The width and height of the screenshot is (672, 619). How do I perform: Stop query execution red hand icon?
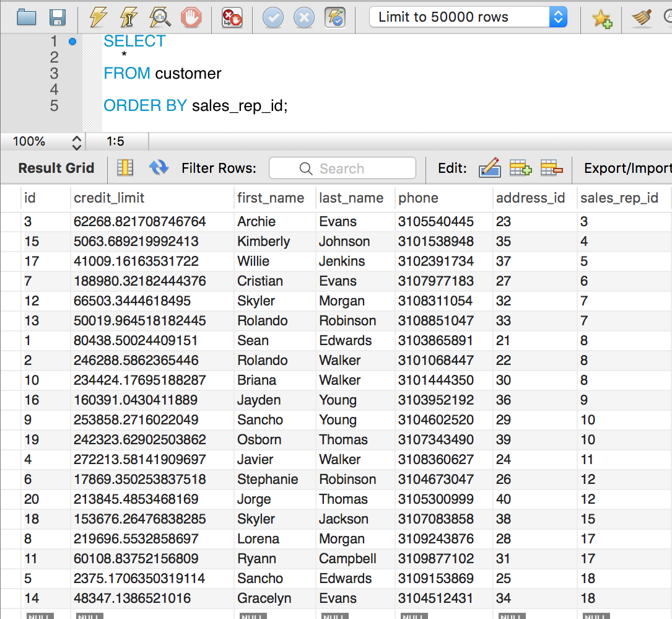[x=191, y=17]
